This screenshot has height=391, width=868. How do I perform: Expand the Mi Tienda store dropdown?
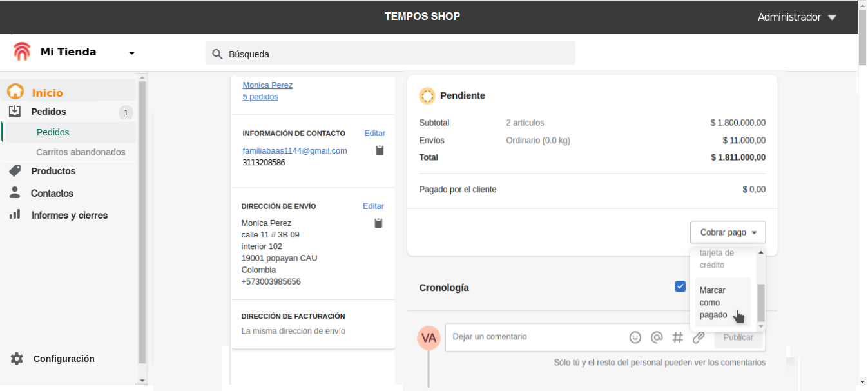point(131,53)
